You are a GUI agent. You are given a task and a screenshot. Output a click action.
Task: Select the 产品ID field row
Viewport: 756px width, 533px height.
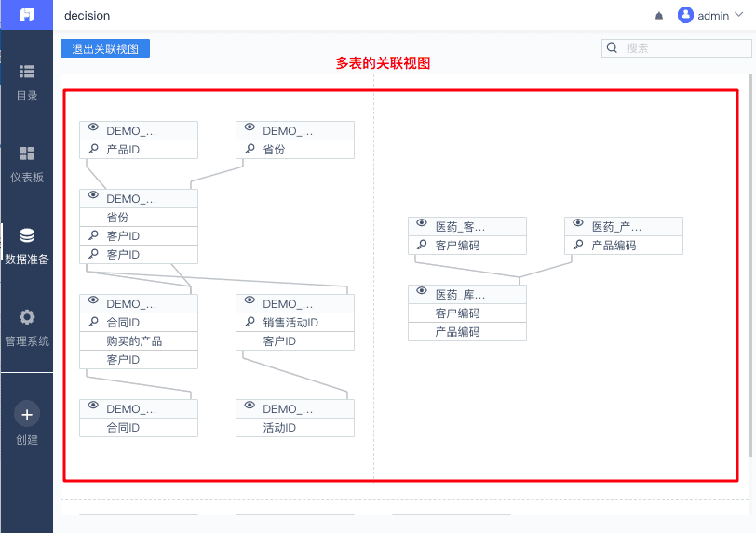click(x=139, y=150)
